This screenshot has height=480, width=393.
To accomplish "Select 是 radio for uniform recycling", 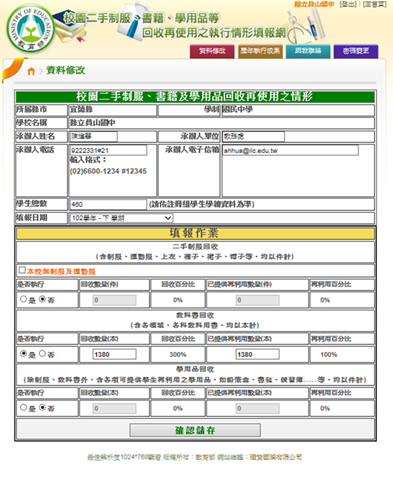I will point(23,299).
